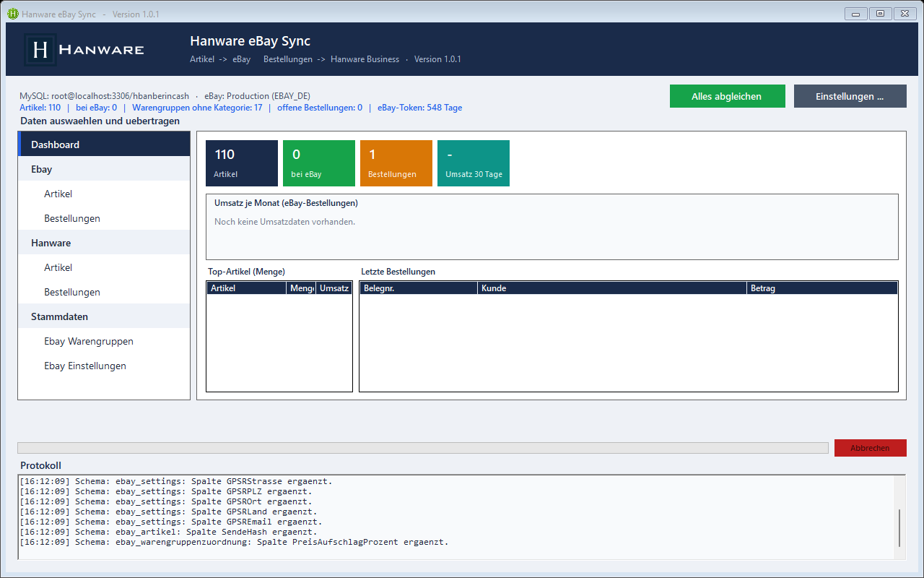The width and height of the screenshot is (924, 578).
Task: Click log line 'Spalte GPSRPLZ ergaenzt'
Action: (166, 491)
